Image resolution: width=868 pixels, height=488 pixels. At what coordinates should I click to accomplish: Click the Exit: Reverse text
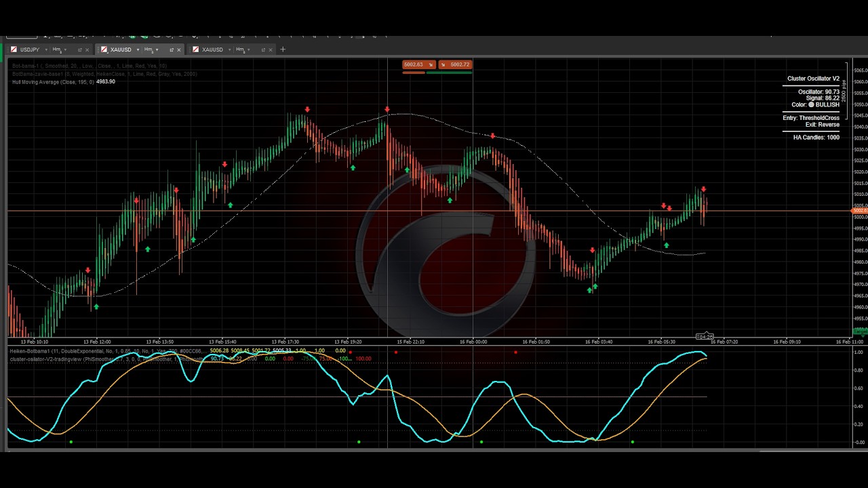823,125
